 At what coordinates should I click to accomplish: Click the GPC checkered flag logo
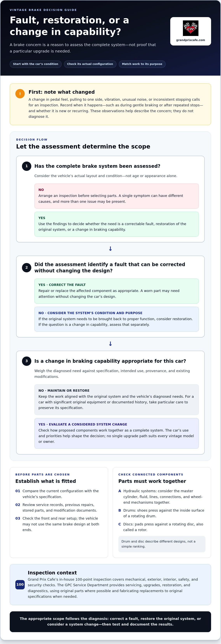point(190,28)
